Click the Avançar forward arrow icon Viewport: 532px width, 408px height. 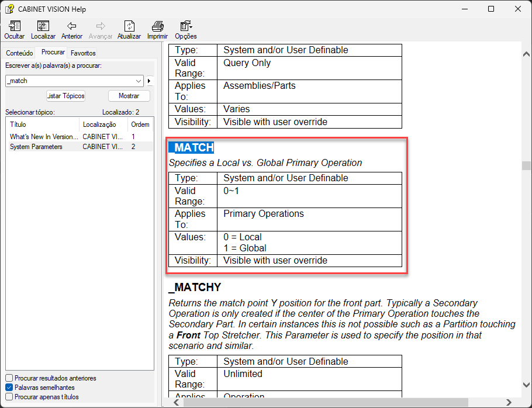tap(101, 26)
